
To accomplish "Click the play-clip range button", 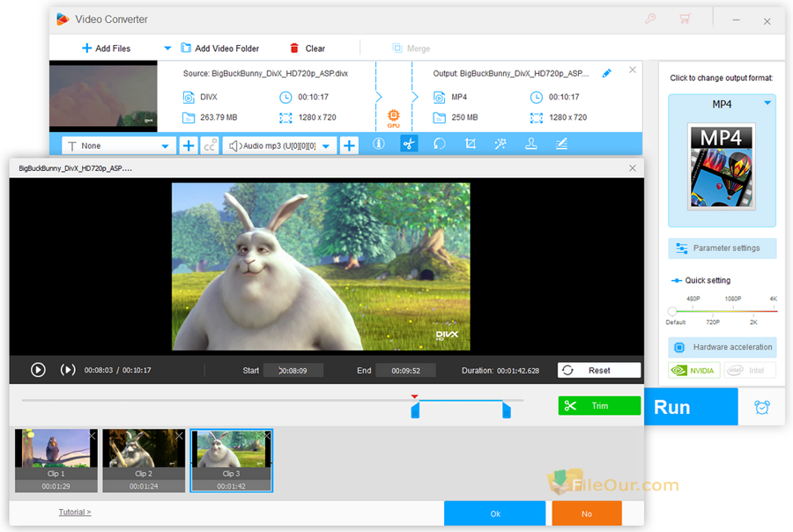I will [68, 370].
